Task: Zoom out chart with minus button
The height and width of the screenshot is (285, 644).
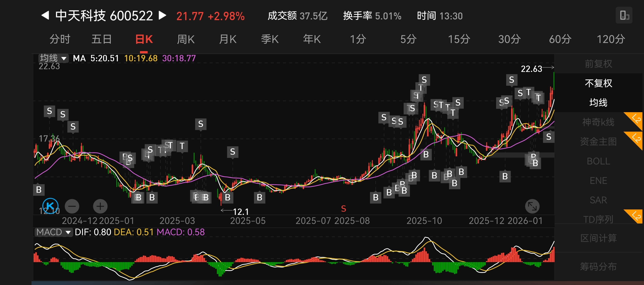Action: (x=72, y=206)
